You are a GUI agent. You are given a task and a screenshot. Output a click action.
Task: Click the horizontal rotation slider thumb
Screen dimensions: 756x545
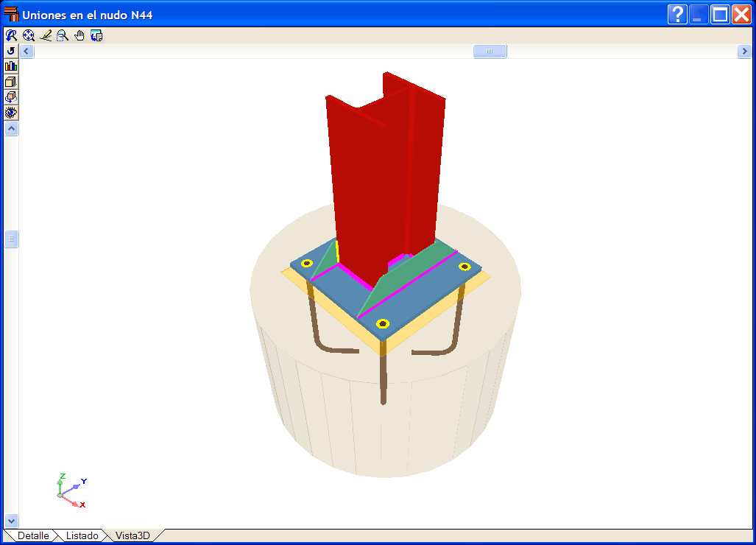(490, 51)
